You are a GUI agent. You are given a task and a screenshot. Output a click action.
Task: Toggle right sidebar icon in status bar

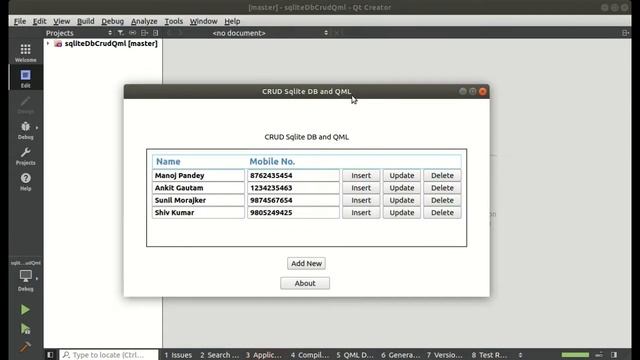pos(614,355)
